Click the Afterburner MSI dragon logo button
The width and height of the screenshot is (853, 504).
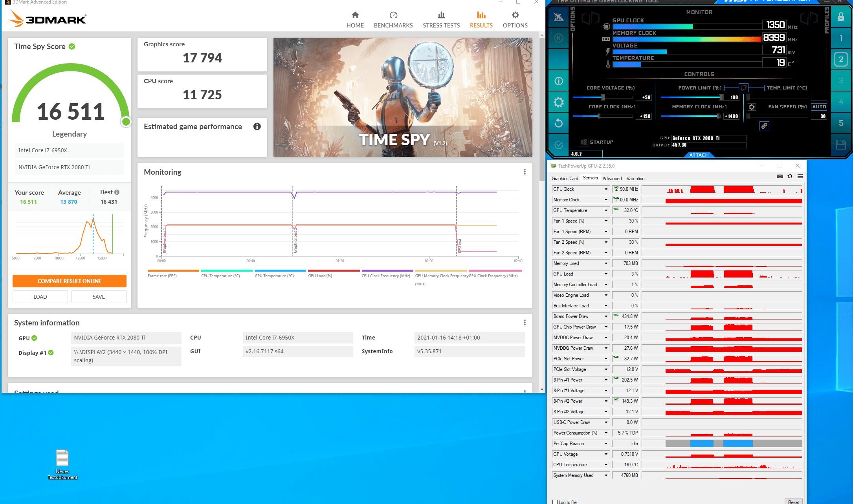click(x=558, y=17)
